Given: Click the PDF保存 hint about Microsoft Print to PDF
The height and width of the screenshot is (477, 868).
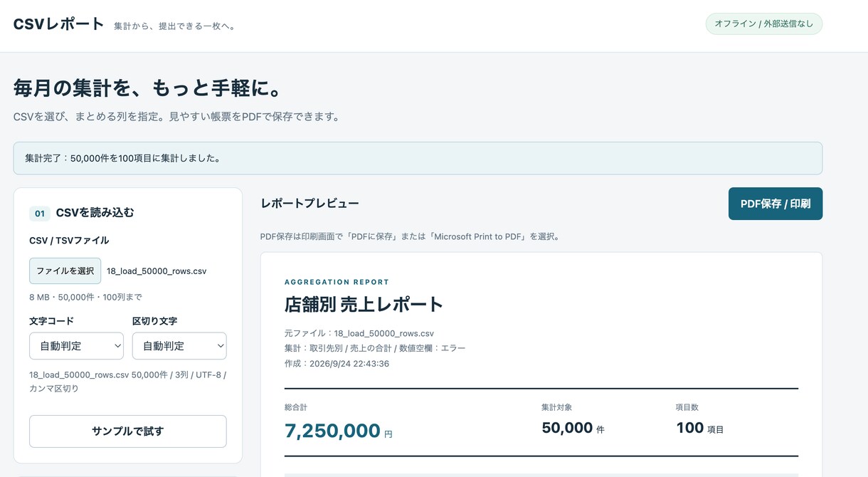Looking at the screenshot, I should tap(410, 236).
